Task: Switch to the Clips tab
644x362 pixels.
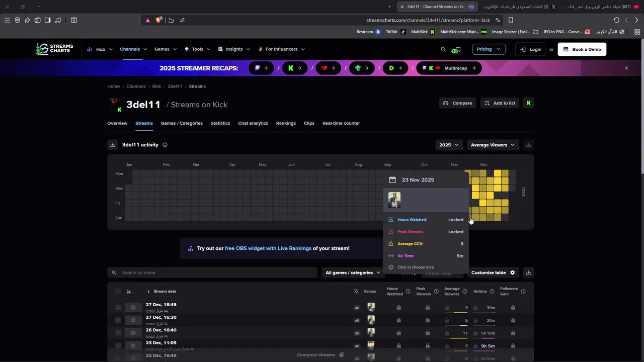Action: click(309, 123)
